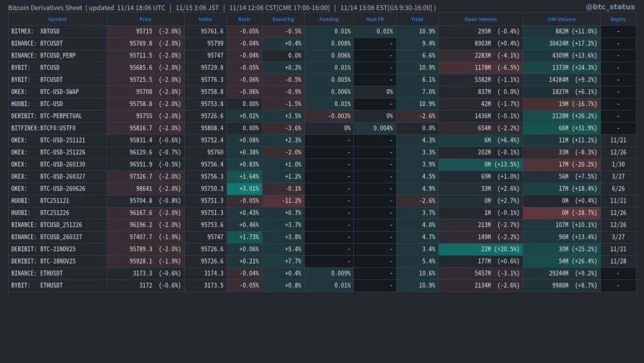Click the DERIBIT BTC-PERPETUAL symbol cell
Screen dimensions: 644x363
click(x=57, y=116)
